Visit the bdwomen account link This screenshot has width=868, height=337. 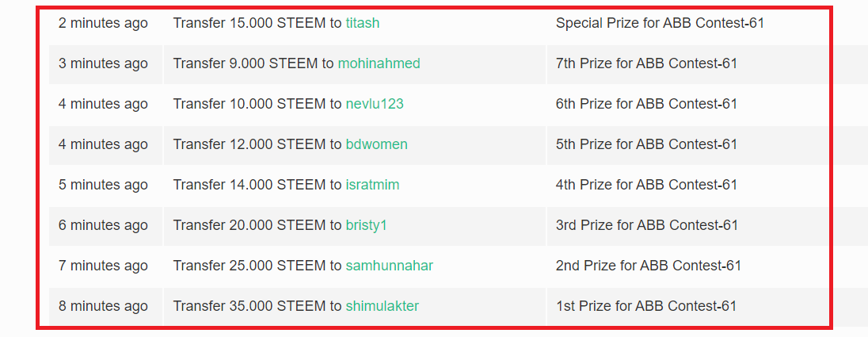click(x=376, y=144)
